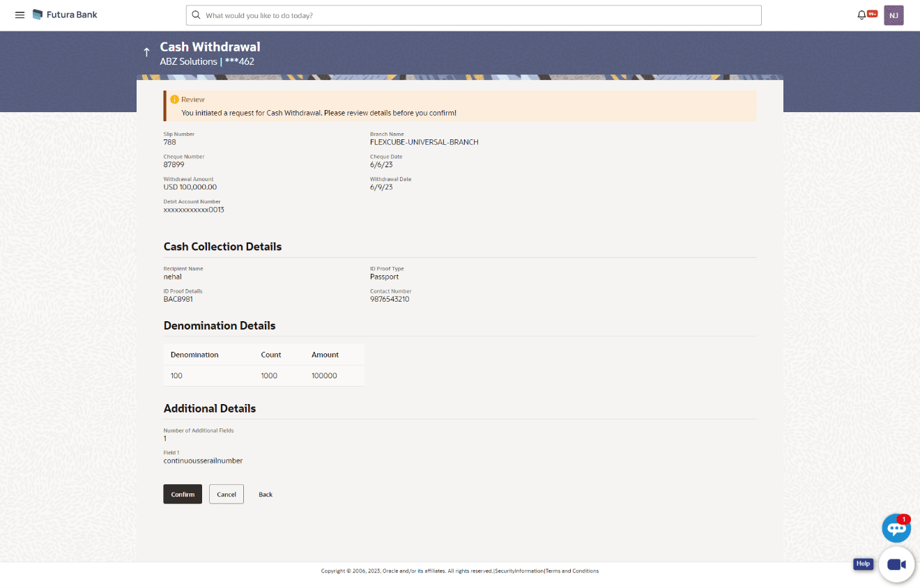This screenshot has width=920, height=588.
Task: Select the count value 1000 cell
Action: pyautogui.click(x=269, y=376)
